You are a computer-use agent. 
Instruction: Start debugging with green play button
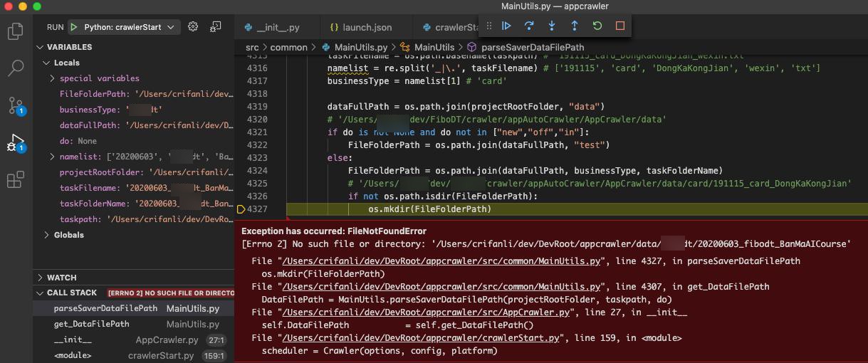[x=74, y=27]
